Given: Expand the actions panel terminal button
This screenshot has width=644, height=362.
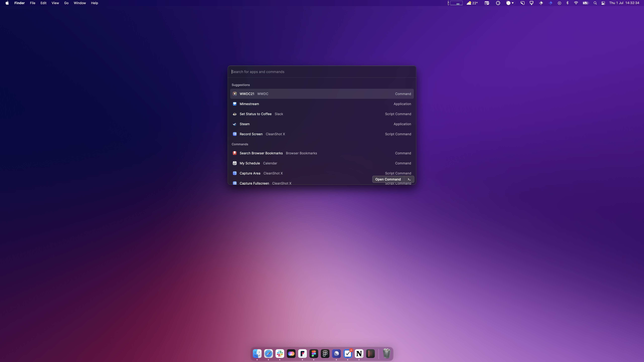Looking at the screenshot, I should pos(409,179).
